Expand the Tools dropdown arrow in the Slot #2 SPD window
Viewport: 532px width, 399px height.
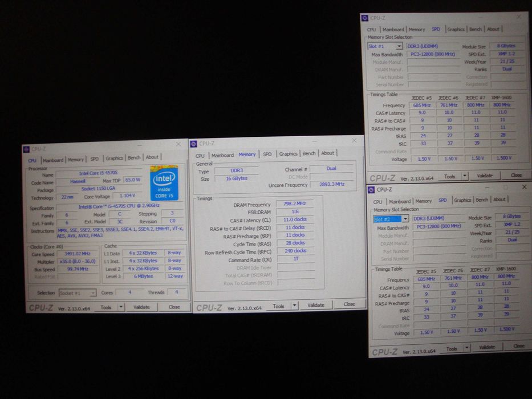pyautogui.click(x=467, y=348)
